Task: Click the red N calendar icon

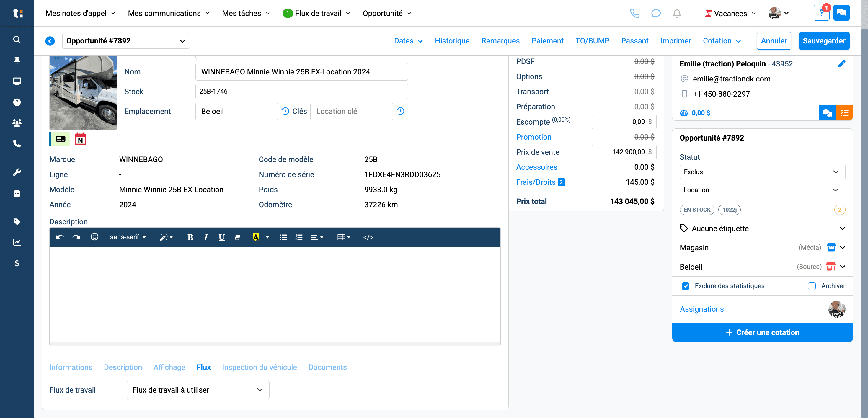Action: click(x=80, y=139)
